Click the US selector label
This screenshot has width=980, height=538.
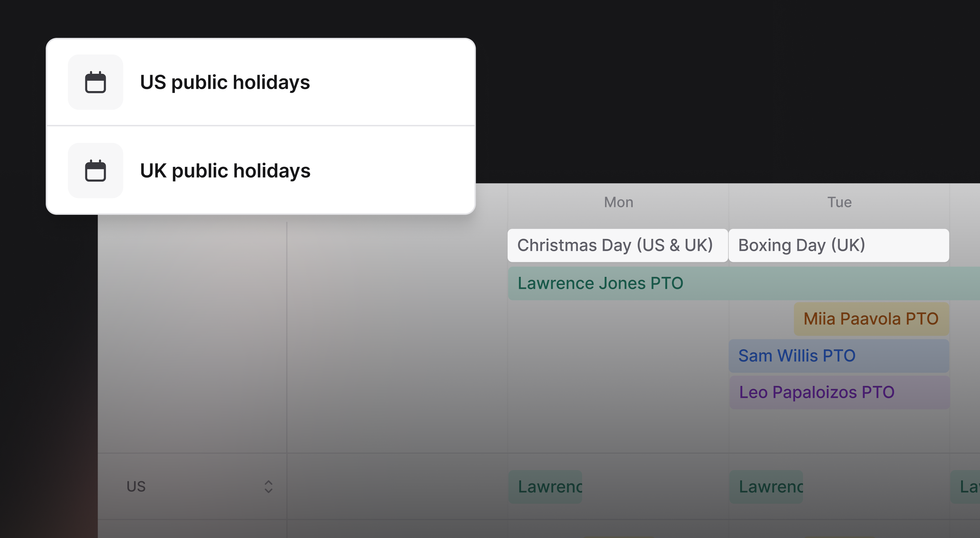[x=136, y=486]
